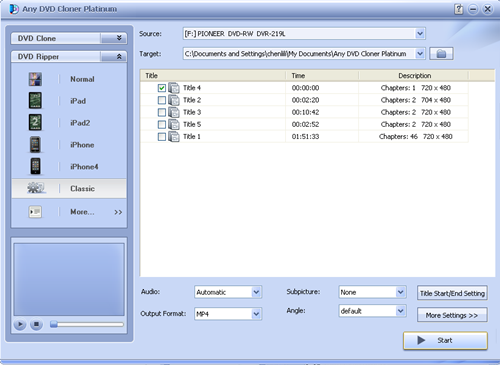Check the Title 5 checkbox
Viewport: 500px width, 365px height.
pyautogui.click(x=162, y=125)
